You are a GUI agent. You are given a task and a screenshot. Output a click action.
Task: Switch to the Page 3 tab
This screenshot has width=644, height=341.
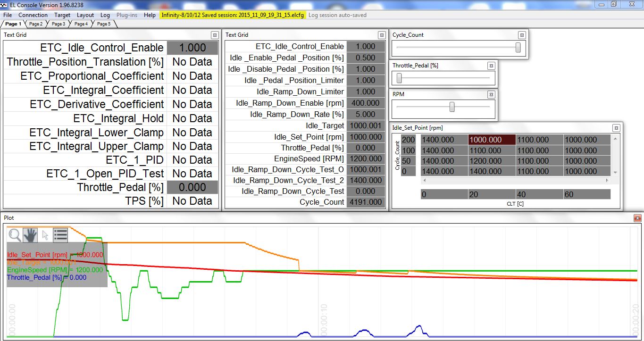click(x=59, y=24)
